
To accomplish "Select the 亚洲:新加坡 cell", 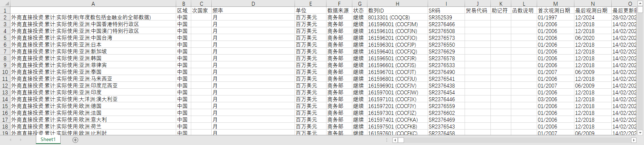I will coord(93,51).
